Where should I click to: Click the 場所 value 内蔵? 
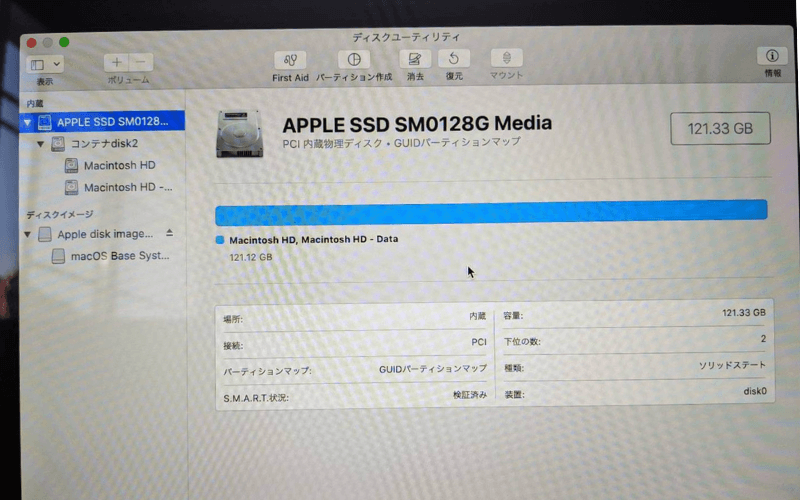point(478,316)
